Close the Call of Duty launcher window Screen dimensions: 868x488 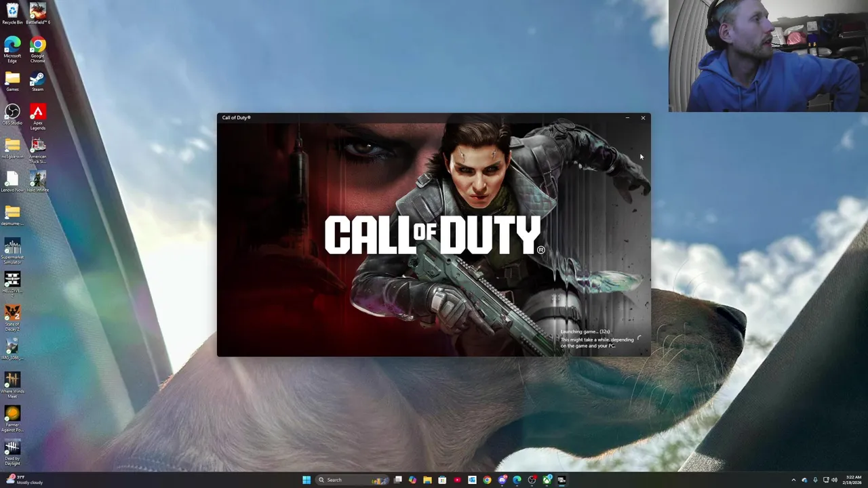pyautogui.click(x=643, y=118)
